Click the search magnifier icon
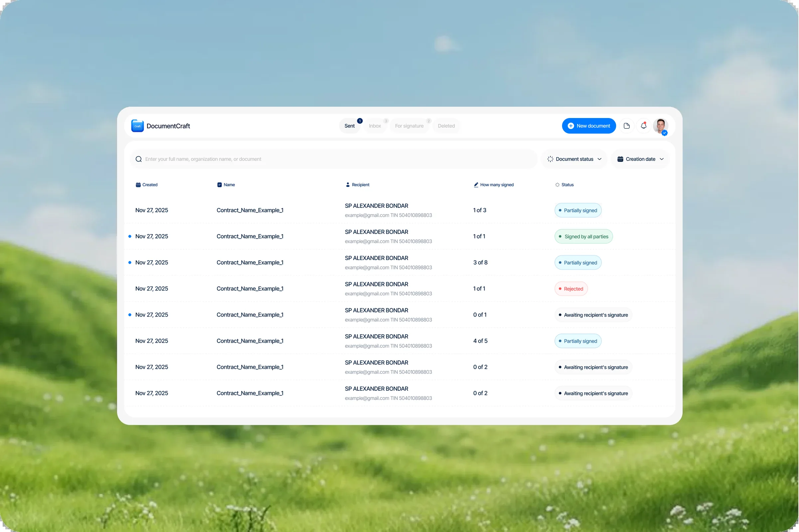The image size is (799, 532). click(138, 159)
